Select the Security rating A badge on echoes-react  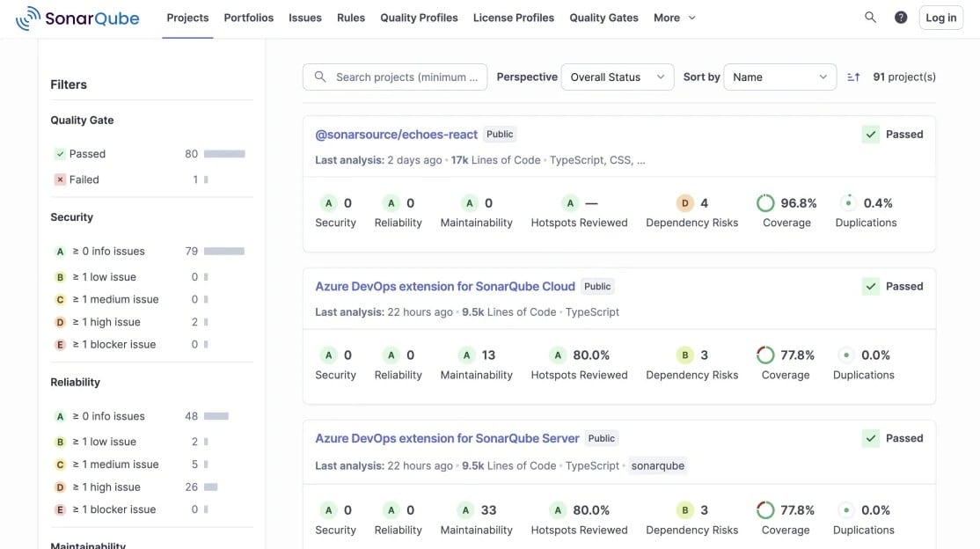click(x=325, y=202)
